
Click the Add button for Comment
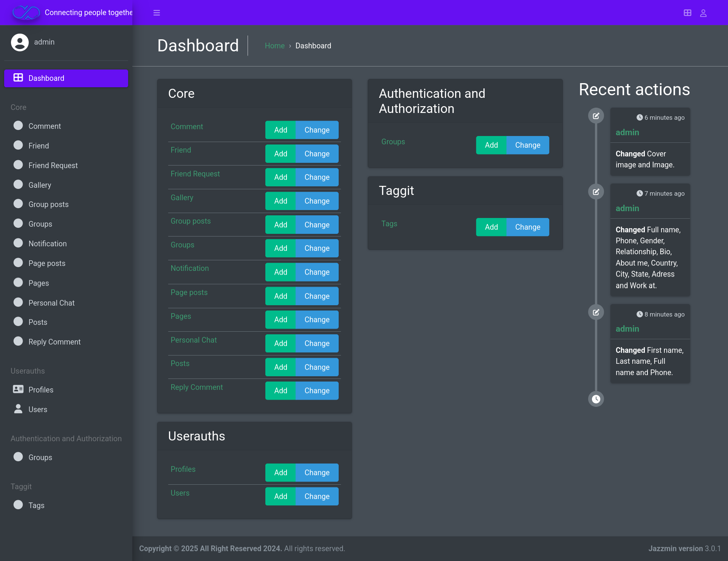pos(280,130)
